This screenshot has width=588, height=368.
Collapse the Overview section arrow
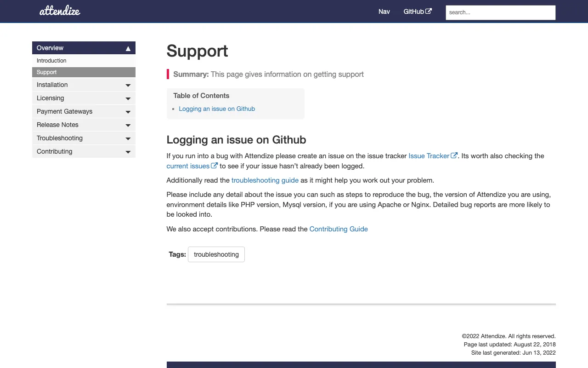128,48
